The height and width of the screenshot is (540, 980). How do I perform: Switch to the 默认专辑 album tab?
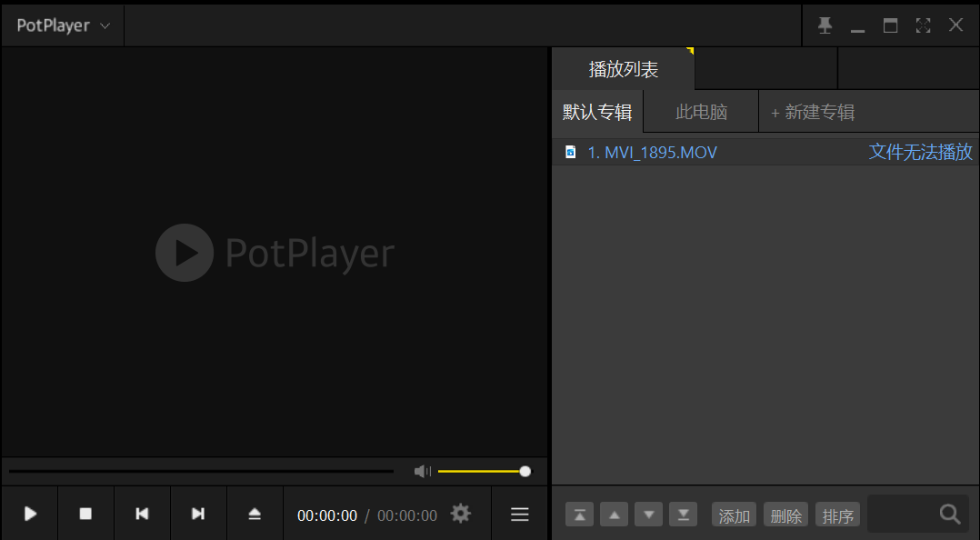(597, 112)
